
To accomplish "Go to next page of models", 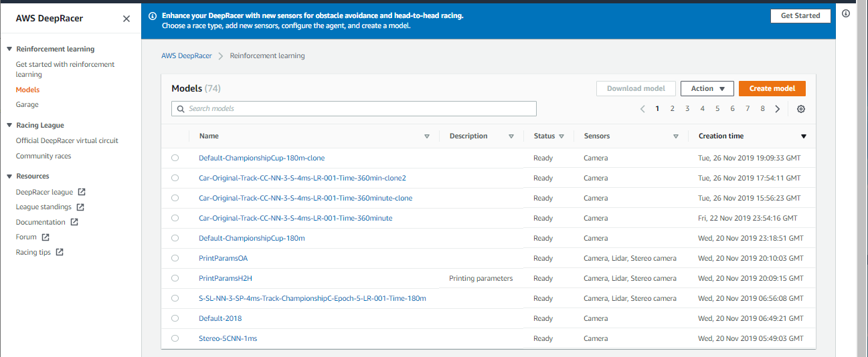I will (x=777, y=109).
